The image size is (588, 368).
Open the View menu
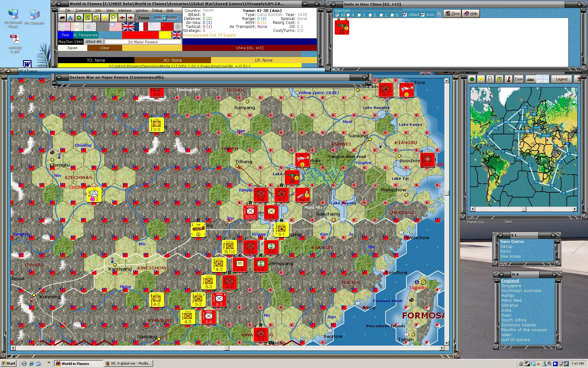point(110,10)
